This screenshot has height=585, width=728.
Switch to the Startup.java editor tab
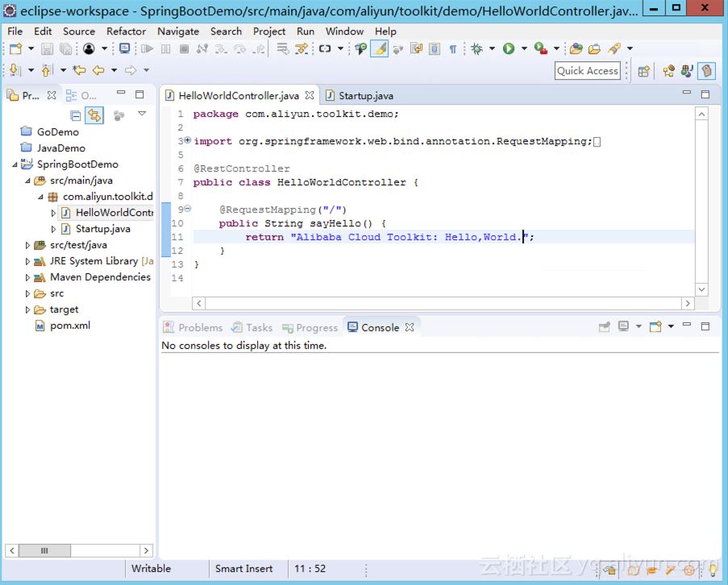[360, 96]
